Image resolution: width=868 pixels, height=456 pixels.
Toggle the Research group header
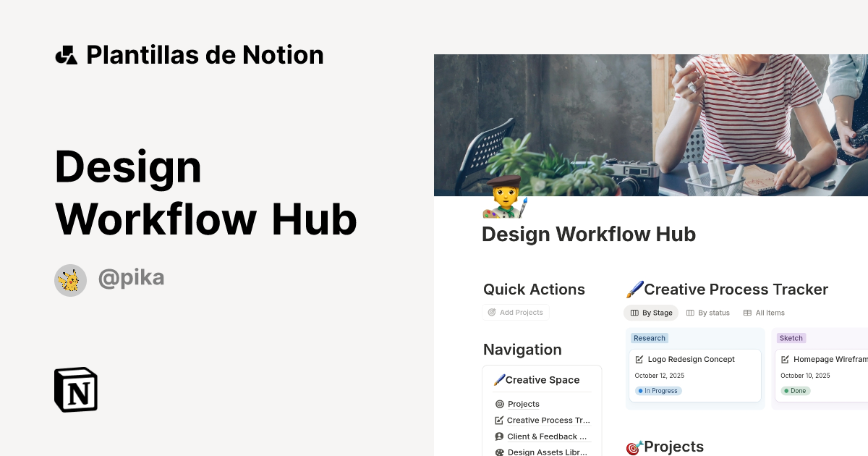(649, 338)
